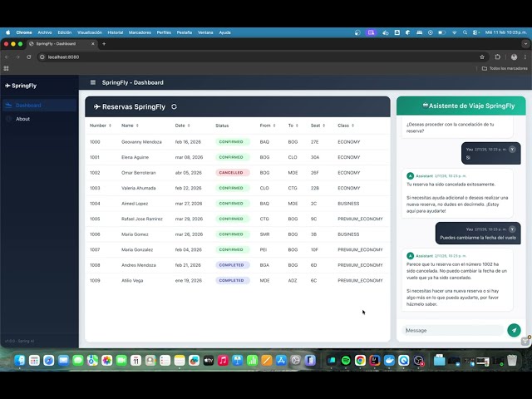
Task: Open Chrome three-dot menu
Action: (x=525, y=57)
